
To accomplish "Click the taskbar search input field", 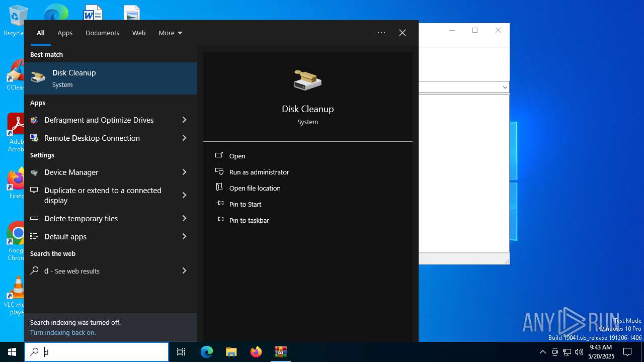I will pos(97,352).
